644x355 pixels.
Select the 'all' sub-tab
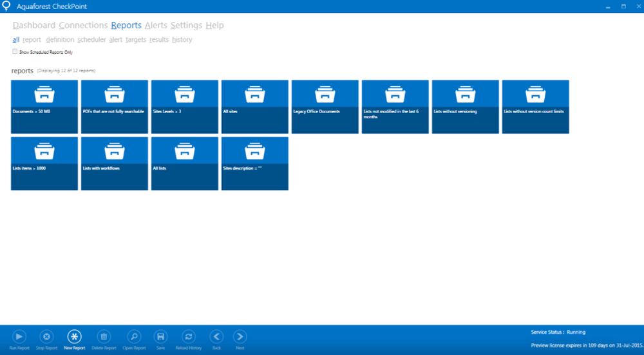click(x=15, y=40)
